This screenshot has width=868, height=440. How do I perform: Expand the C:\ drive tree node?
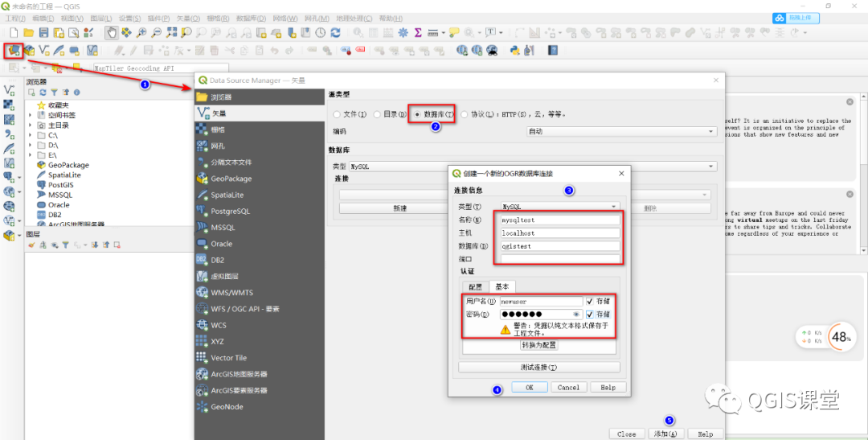[30, 135]
